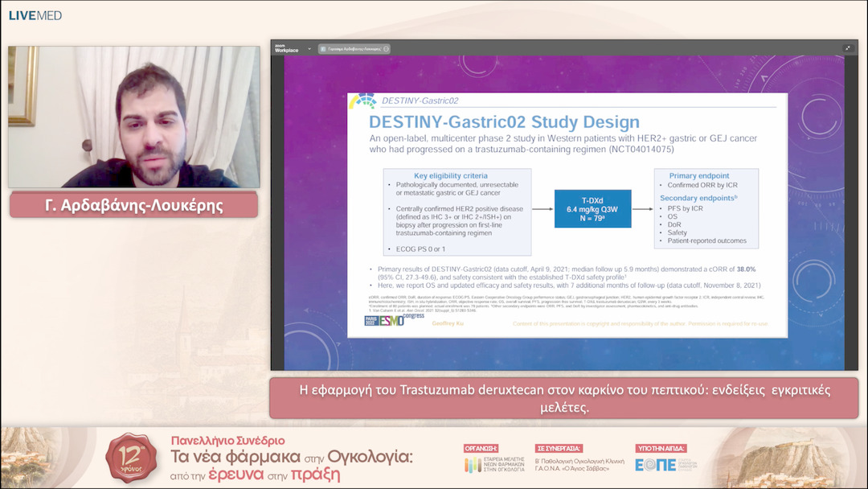Click the speaker name label Γ. Αρδαβάνης-Λουκέρης

(x=133, y=205)
